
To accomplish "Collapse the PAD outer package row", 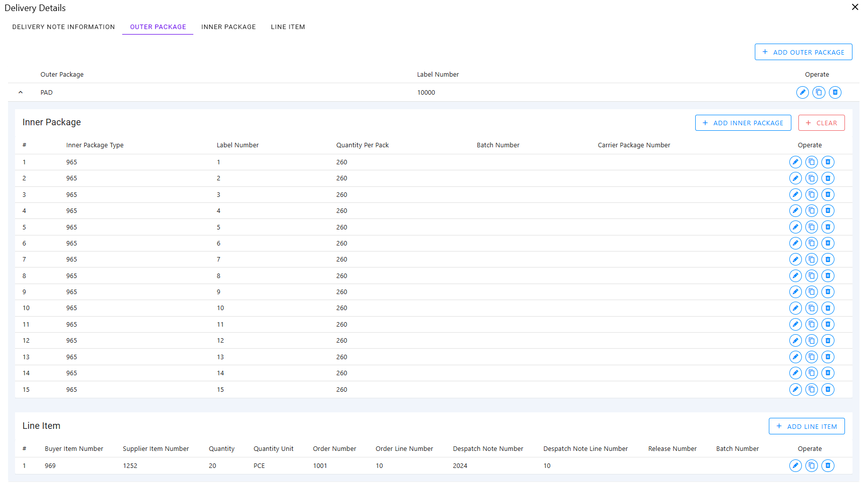I will [x=21, y=93].
